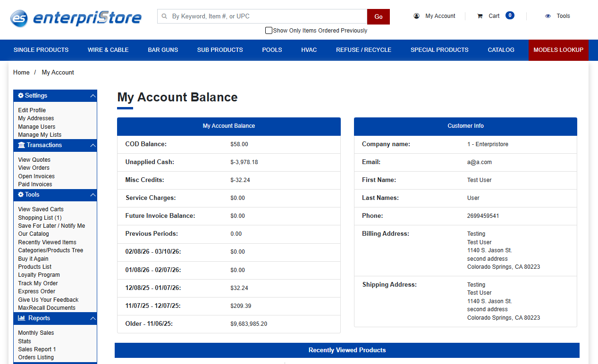Open Give Us Your Feedback
Image resolution: width=598 pixels, height=364 pixels.
click(x=48, y=300)
